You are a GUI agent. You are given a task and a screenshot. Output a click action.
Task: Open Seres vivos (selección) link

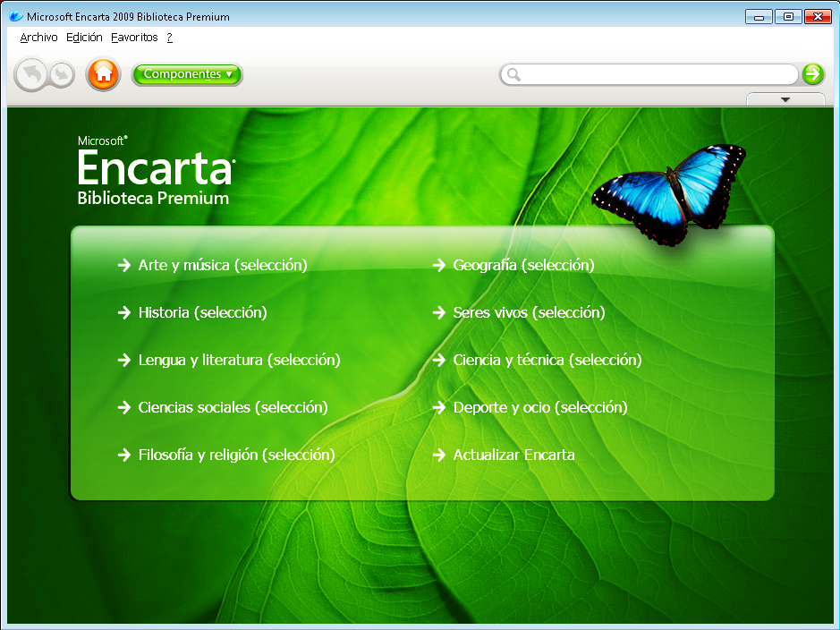[x=530, y=312]
